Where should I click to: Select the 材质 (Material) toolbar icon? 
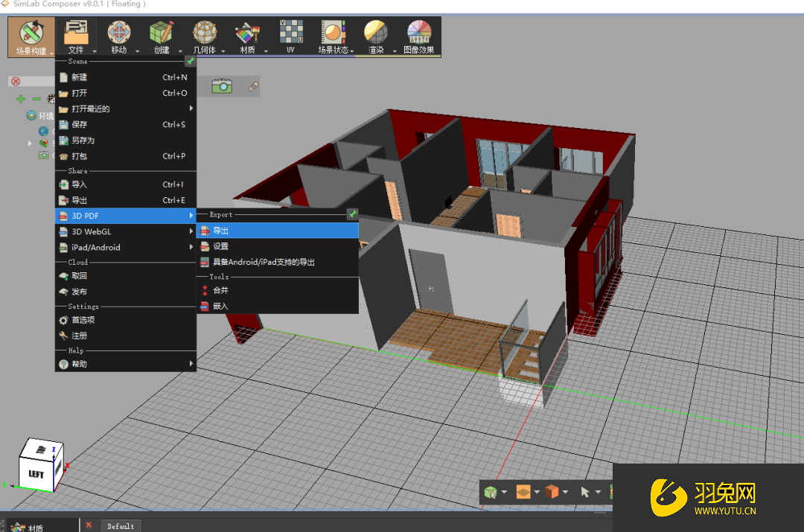[x=248, y=33]
